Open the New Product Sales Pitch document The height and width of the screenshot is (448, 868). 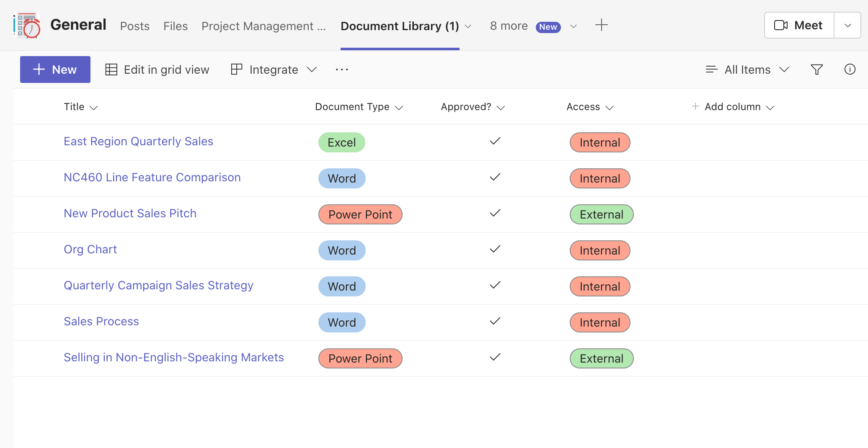(x=130, y=214)
